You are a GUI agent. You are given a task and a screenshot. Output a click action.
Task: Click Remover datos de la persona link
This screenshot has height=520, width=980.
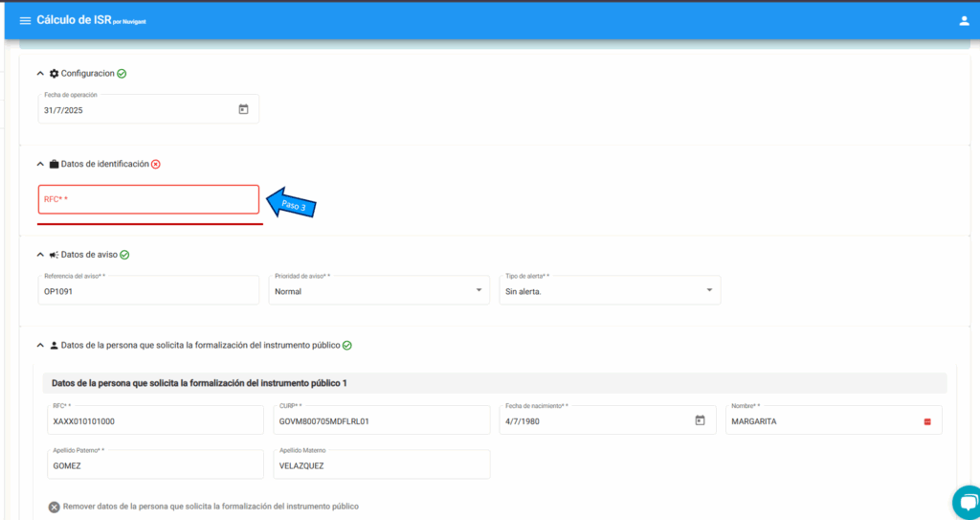click(210, 507)
